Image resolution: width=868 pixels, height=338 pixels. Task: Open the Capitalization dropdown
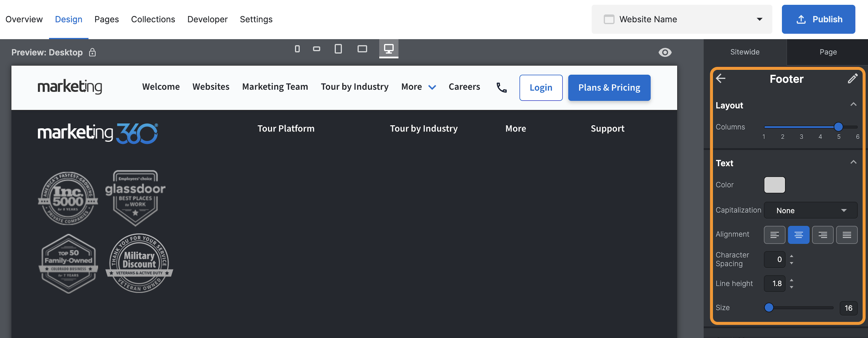[810, 210]
